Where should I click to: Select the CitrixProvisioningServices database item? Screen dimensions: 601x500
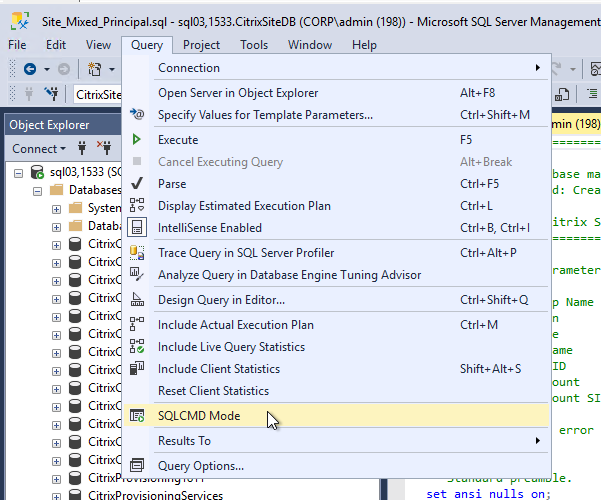point(155,495)
